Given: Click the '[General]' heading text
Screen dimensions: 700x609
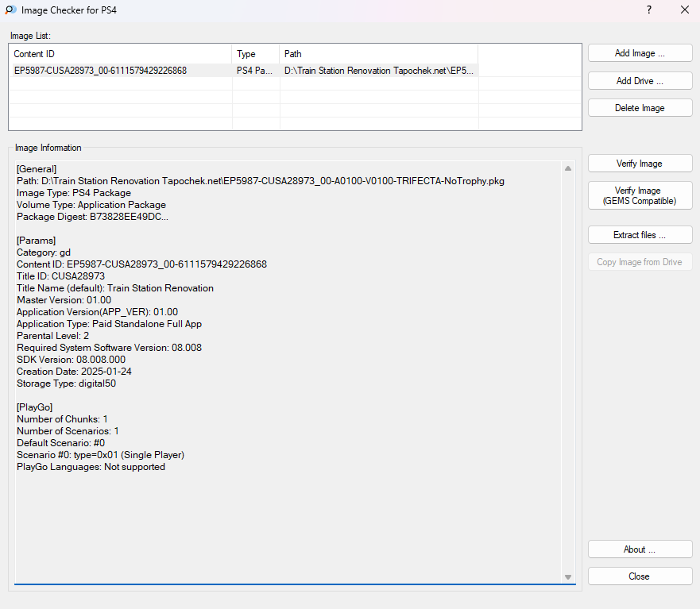Looking at the screenshot, I should point(37,169).
